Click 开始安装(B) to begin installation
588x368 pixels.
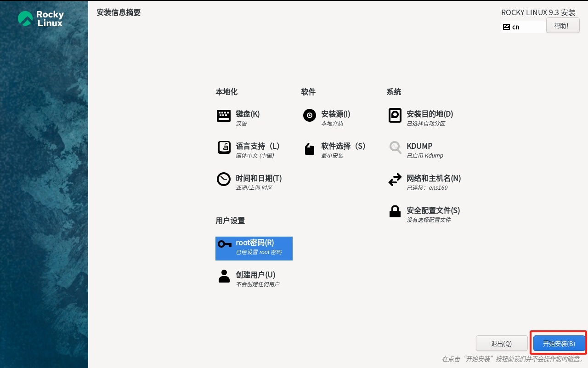coord(559,344)
